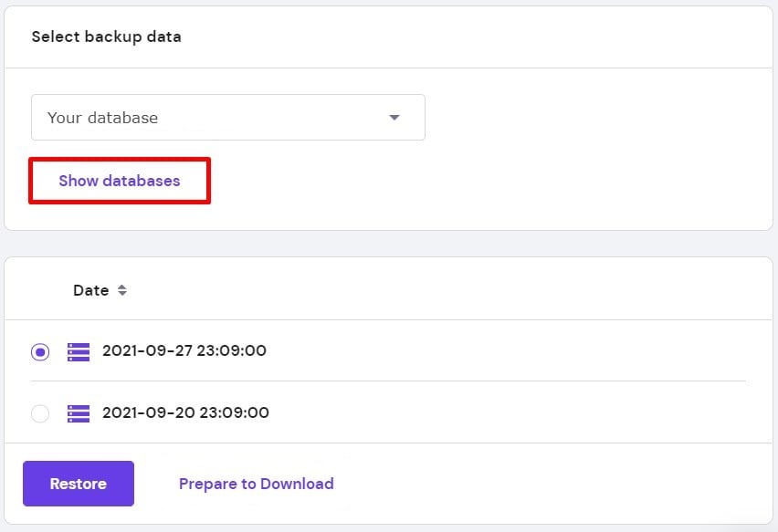Click the database icon beside 2021-09-20 backup
The image size is (778, 532).
tap(78, 413)
